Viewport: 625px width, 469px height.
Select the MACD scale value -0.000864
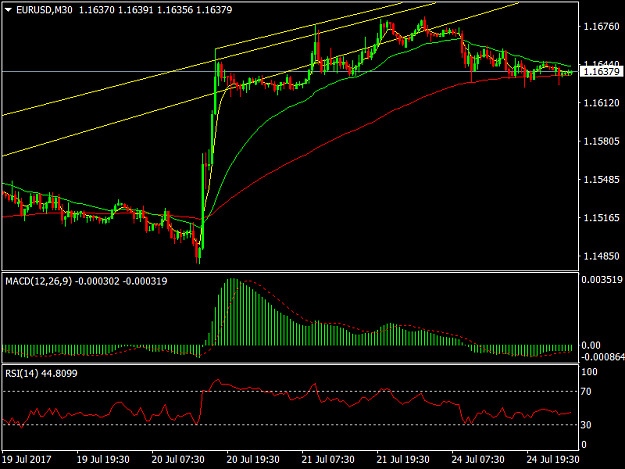pyautogui.click(x=602, y=357)
